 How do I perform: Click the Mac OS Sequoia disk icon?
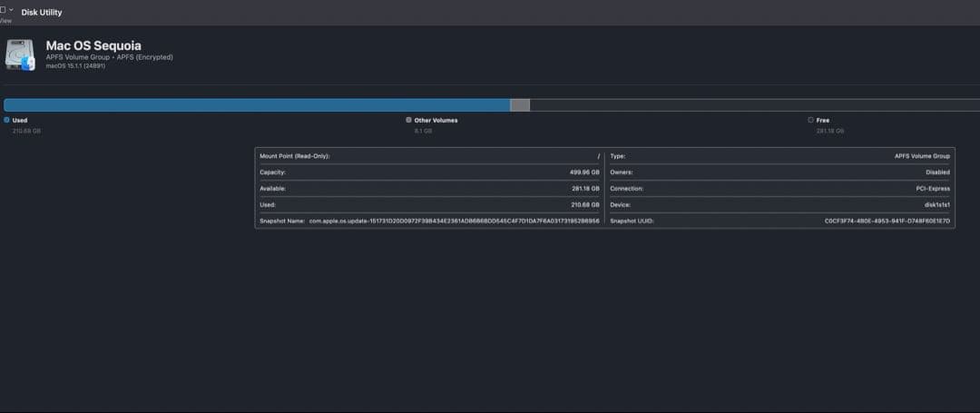pyautogui.click(x=20, y=54)
